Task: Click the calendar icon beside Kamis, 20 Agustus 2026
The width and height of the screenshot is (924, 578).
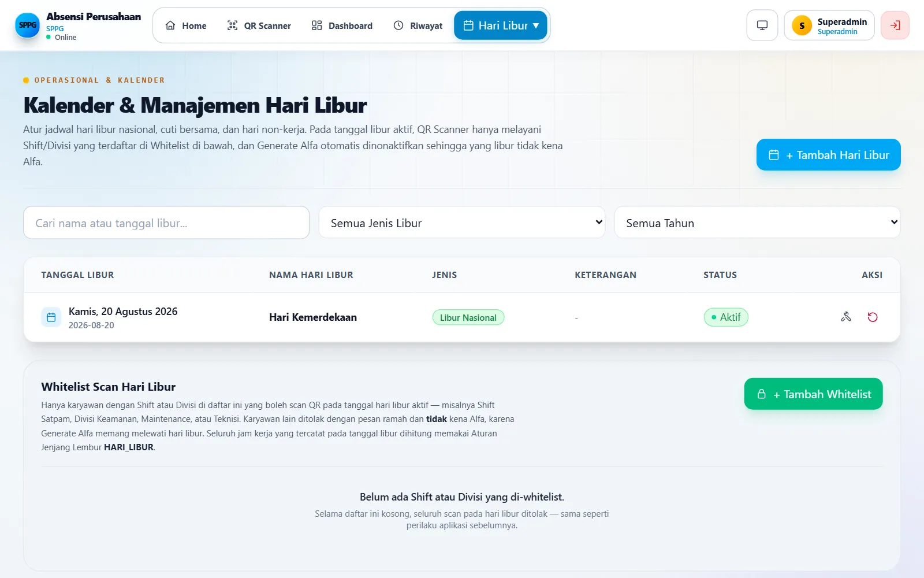Action: [51, 317]
